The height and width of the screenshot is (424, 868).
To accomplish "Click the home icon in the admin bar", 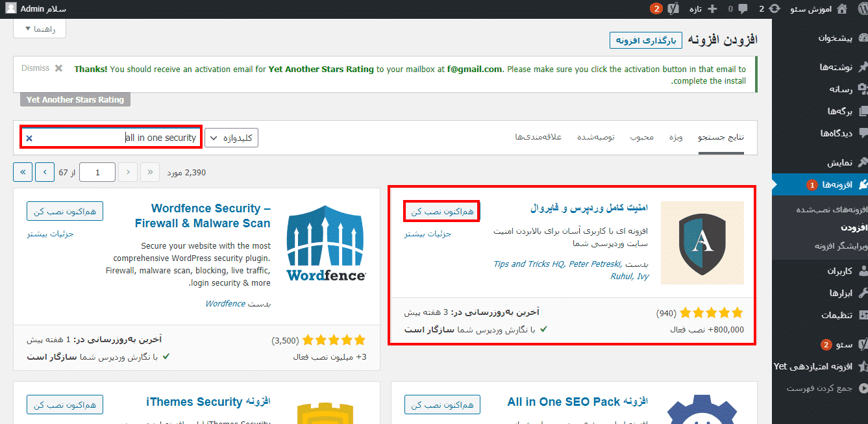I will coord(842,9).
